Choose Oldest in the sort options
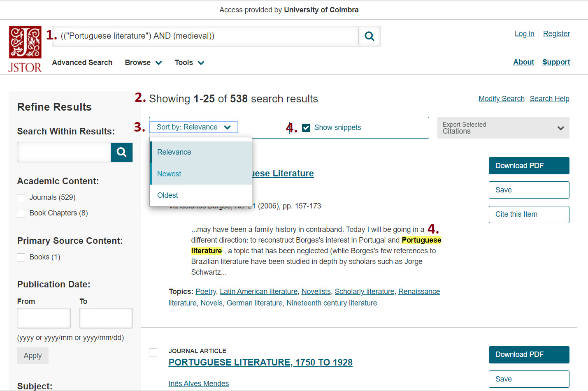Viewport: 588px width, 391px height. (x=167, y=195)
